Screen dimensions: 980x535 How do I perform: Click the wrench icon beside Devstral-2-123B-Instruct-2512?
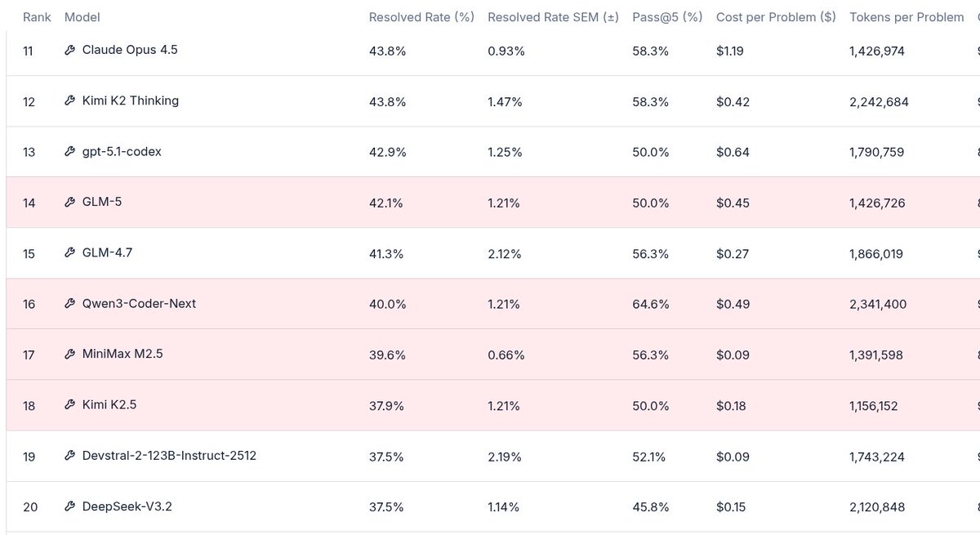(69, 456)
